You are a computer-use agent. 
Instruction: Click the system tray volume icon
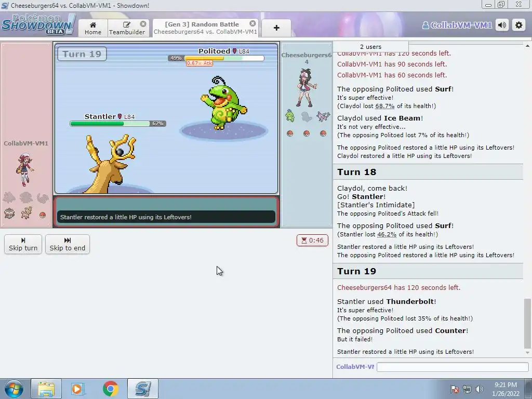click(x=480, y=389)
